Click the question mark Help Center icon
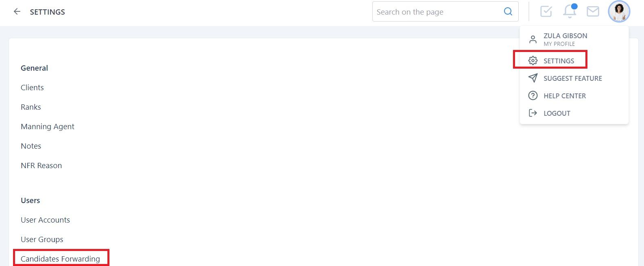Viewport: 644px width, 266px height. pos(533,95)
